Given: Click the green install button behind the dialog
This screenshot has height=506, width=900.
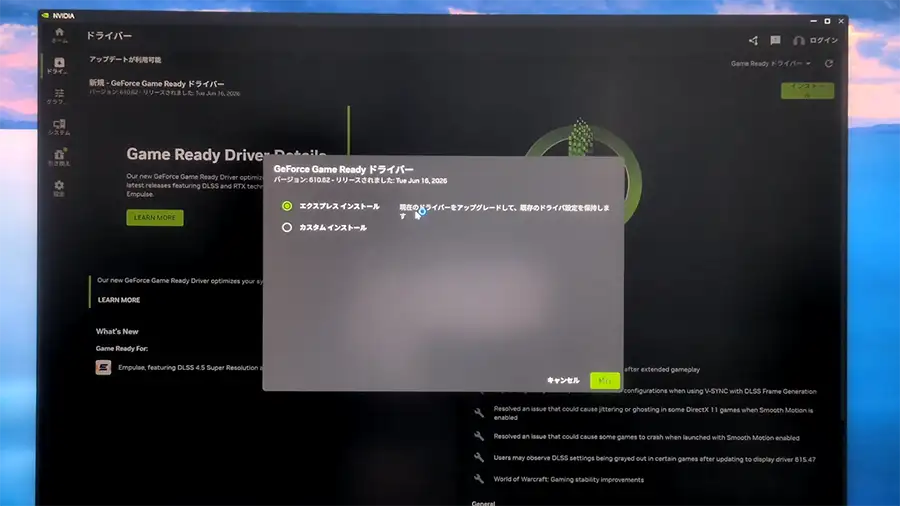Looking at the screenshot, I should pyautogui.click(x=807, y=90).
